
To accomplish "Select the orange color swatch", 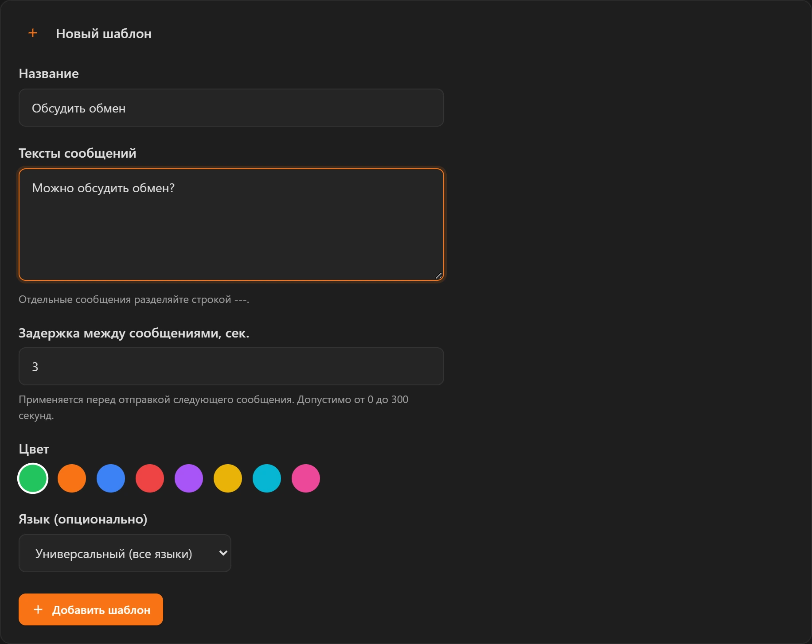I will pyautogui.click(x=72, y=478).
